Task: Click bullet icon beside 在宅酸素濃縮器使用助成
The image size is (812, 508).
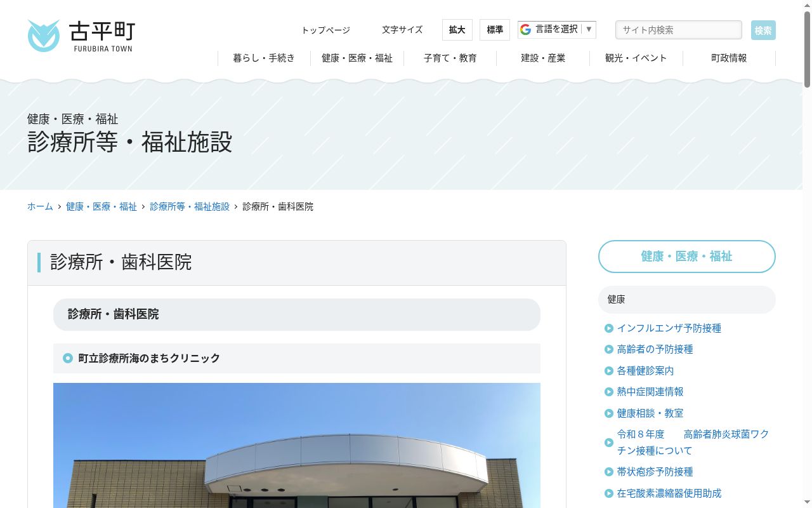Action: tap(609, 493)
